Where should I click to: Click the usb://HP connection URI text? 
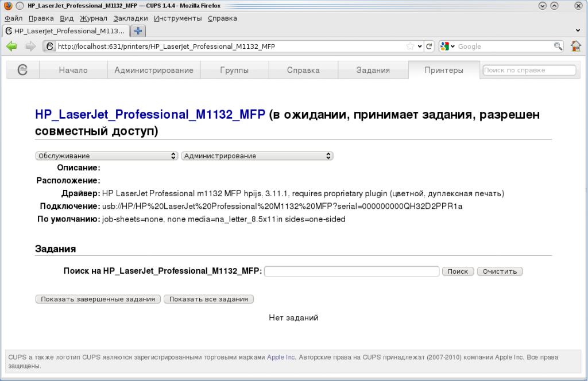(282, 207)
